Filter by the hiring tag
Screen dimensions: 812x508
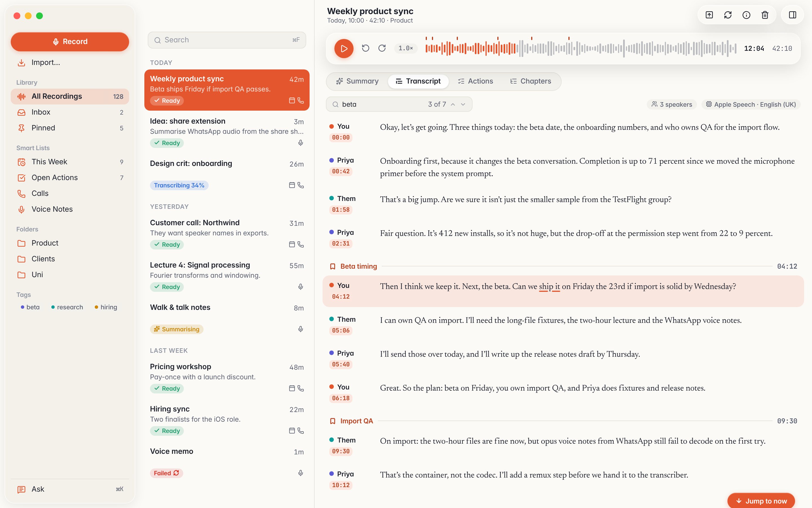[106, 307]
